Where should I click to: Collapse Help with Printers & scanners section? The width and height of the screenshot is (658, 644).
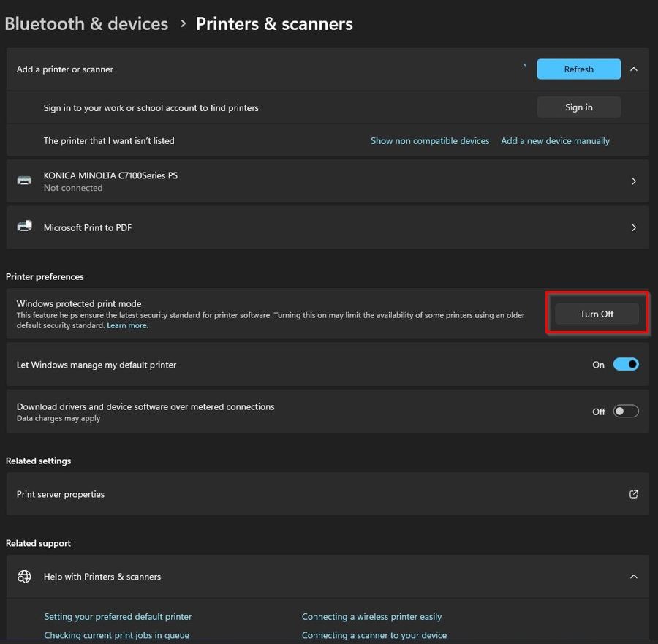click(634, 577)
